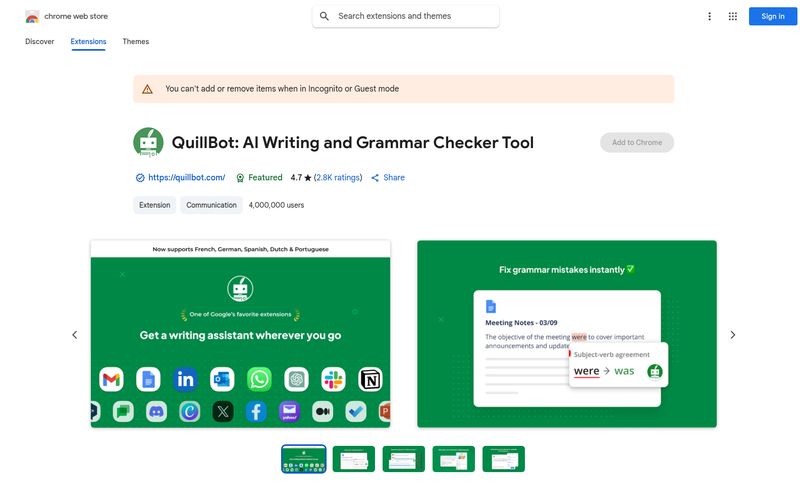Click the Yahoo Mail icon in the slide
800x496 pixels.
[x=289, y=411]
